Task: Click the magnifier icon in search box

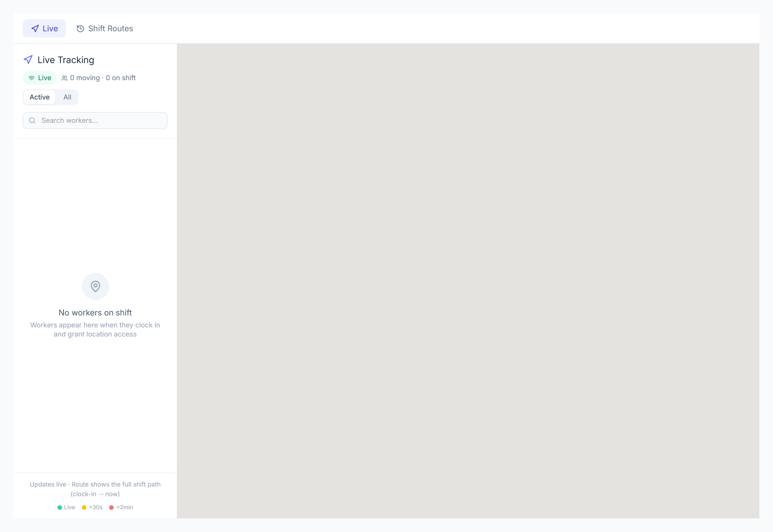Action: coord(32,121)
